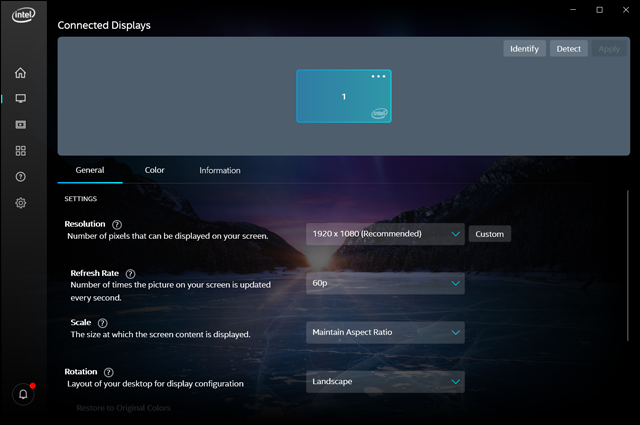Open the Video section icon in sidebar
Viewport: 640px width, 425px height.
pyautogui.click(x=20, y=125)
